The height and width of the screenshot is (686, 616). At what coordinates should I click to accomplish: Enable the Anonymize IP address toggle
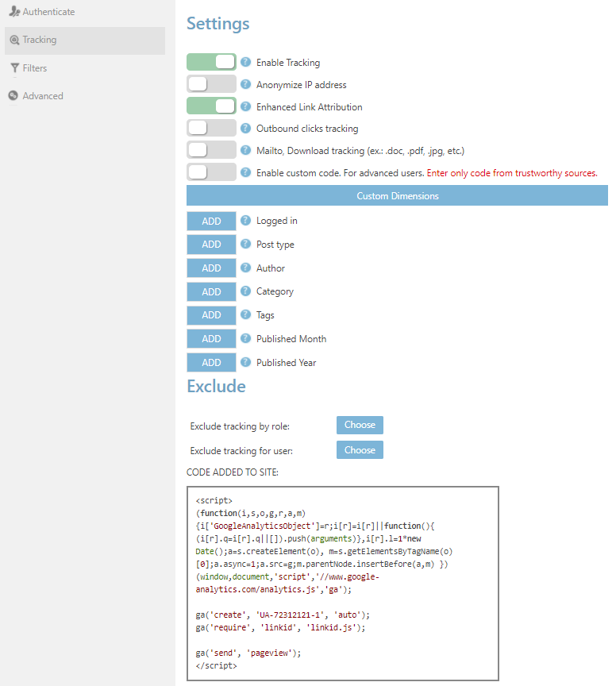211,84
